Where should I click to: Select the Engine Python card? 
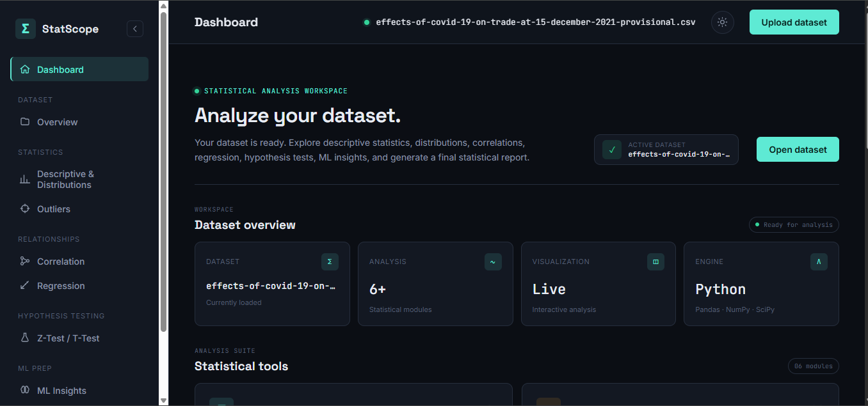click(x=761, y=284)
